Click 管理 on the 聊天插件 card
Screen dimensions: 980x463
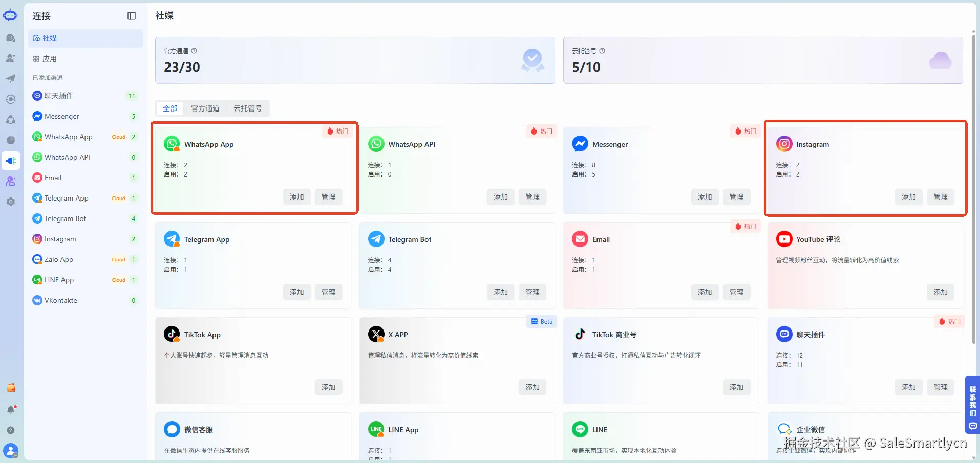point(941,387)
